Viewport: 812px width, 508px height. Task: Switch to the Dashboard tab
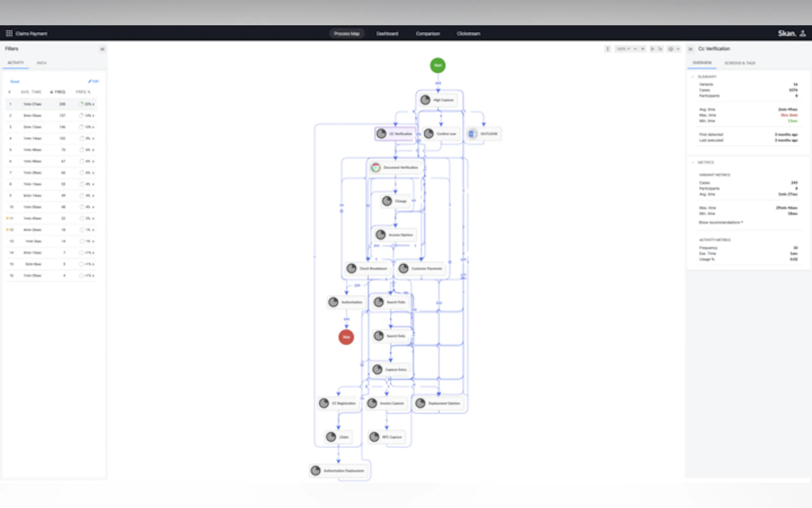[x=387, y=34]
